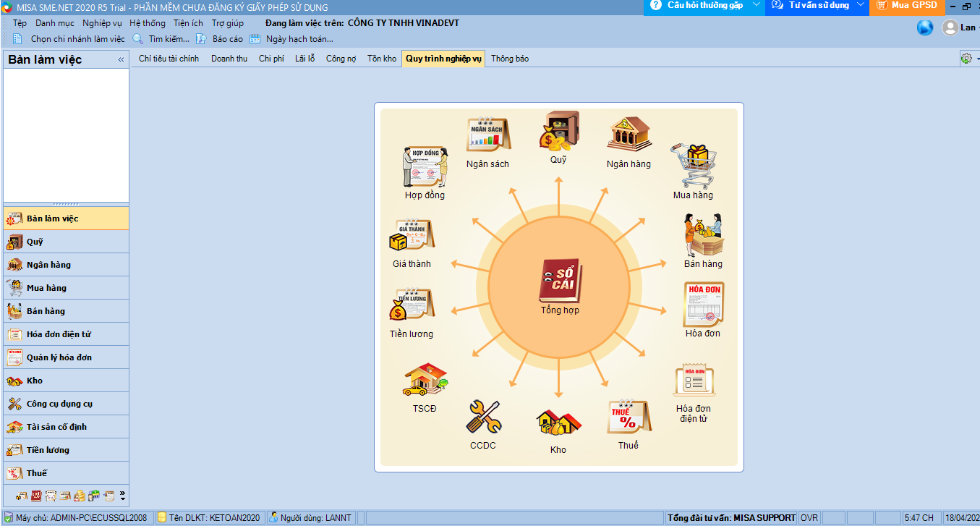Open the settings gear on tab bar
This screenshot has height=526, width=980.
966,59
